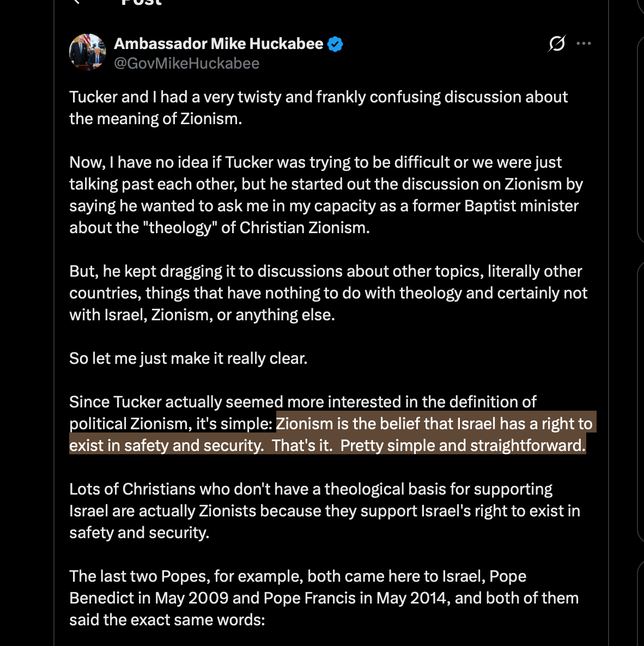Click the blue verified checkmark badge
644x646 pixels.
(335, 44)
